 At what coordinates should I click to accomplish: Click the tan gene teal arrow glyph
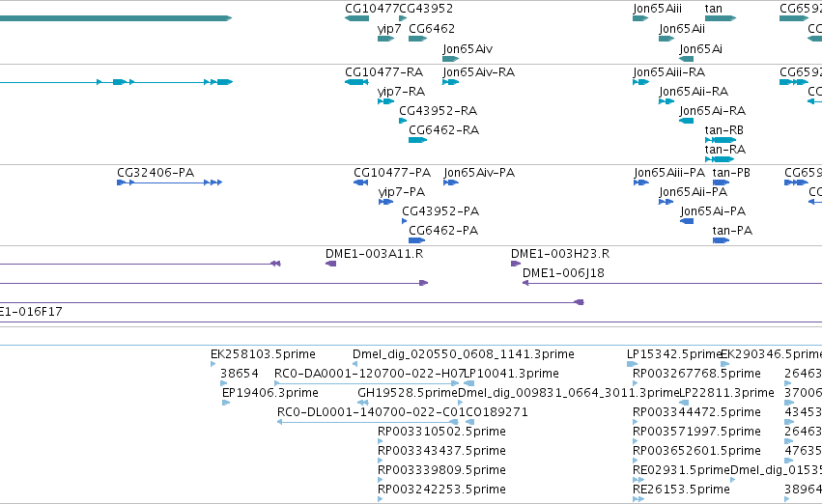click(721, 18)
